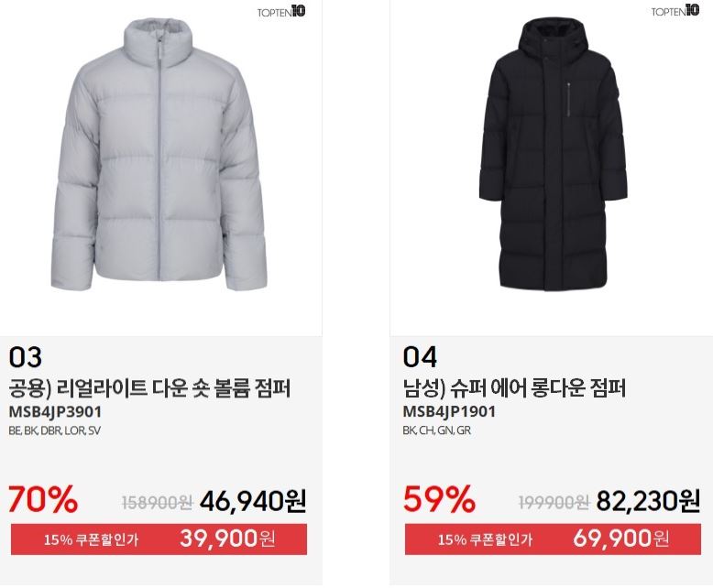Viewport: 713px width, 588px height.
Task: Click the black long down coat image
Action: [x=553, y=155]
